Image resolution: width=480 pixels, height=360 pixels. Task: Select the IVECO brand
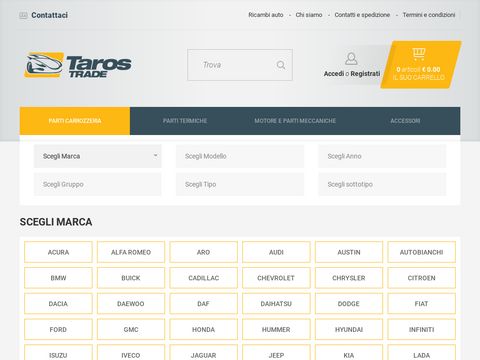[131, 353]
